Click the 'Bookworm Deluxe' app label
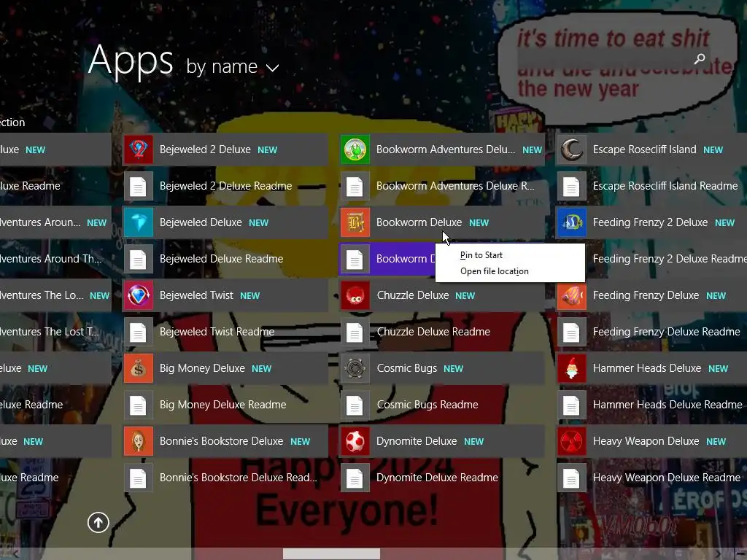Screen dimensions: 747x560 point(419,222)
